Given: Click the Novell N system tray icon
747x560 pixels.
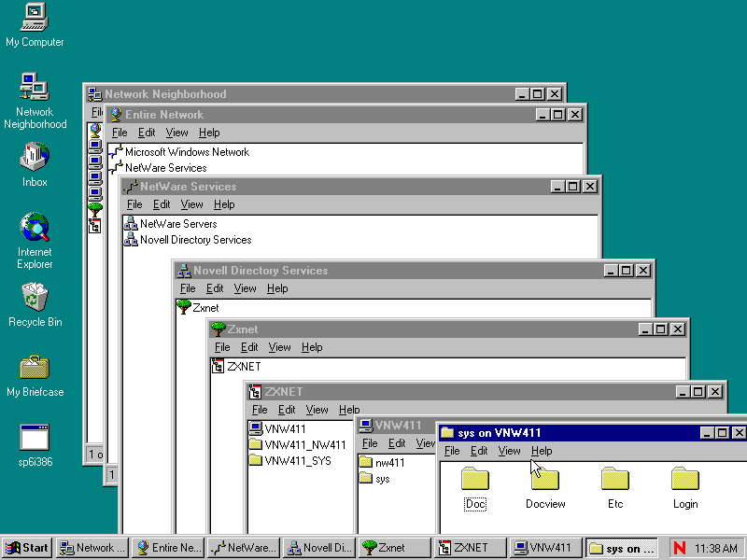Looking at the screenshot, I should click(680, 548).
